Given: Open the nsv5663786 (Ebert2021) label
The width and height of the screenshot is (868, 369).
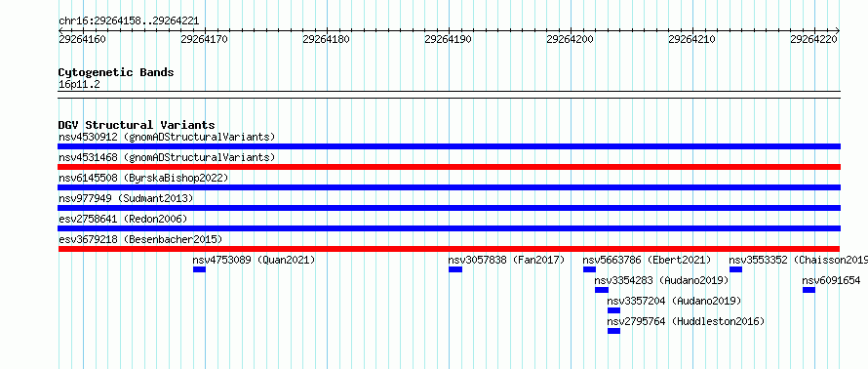Looking at the screenshot, I should [x=648, y=260].
